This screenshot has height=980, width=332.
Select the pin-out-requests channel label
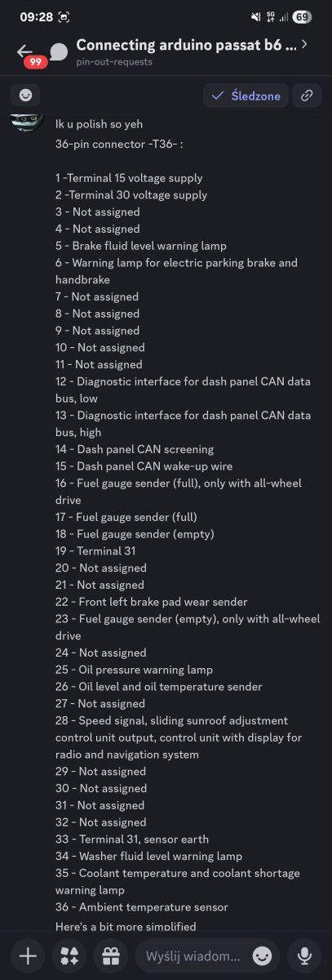[113, 62]
